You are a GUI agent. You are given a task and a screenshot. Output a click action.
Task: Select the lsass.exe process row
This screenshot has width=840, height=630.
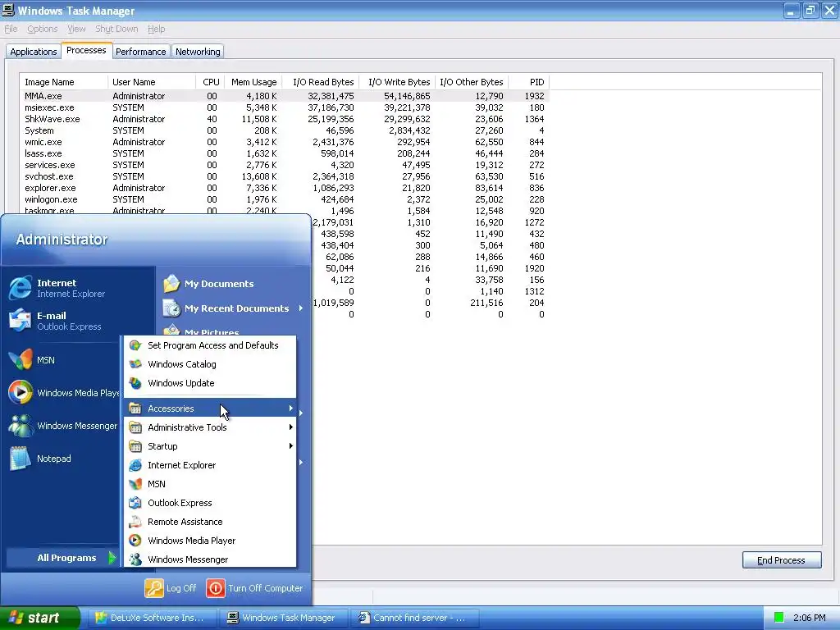point(285,153)
